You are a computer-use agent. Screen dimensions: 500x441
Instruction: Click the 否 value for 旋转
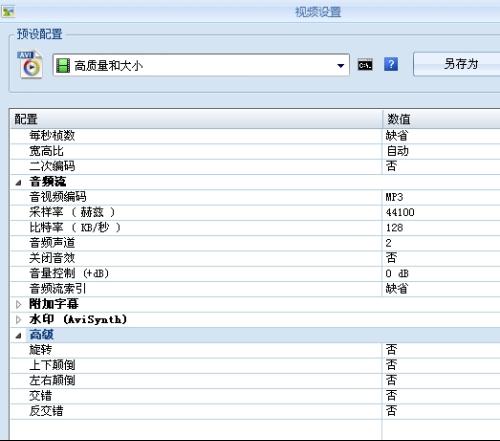pyautogui.click(x=391, y=350)
